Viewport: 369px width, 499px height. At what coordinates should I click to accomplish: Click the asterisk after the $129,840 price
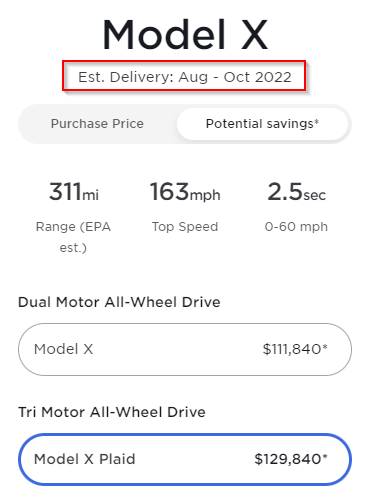pyautogui.click(x=325, y=457)
